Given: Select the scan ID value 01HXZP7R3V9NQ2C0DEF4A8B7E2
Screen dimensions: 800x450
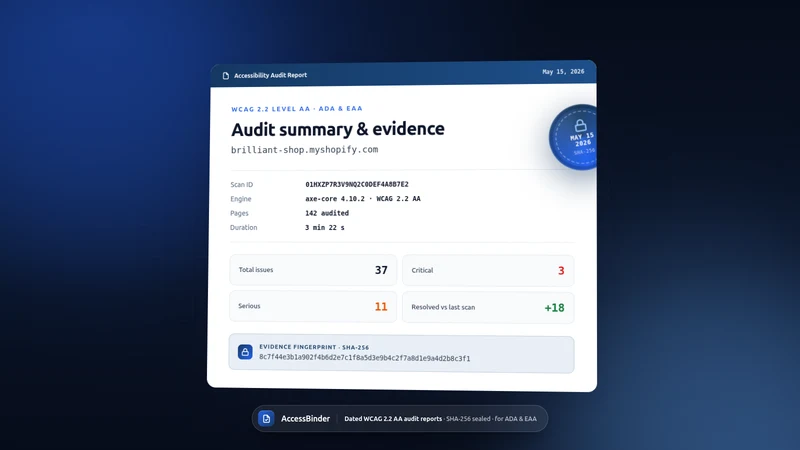Looking at the screenshot, I should point(357,184).
